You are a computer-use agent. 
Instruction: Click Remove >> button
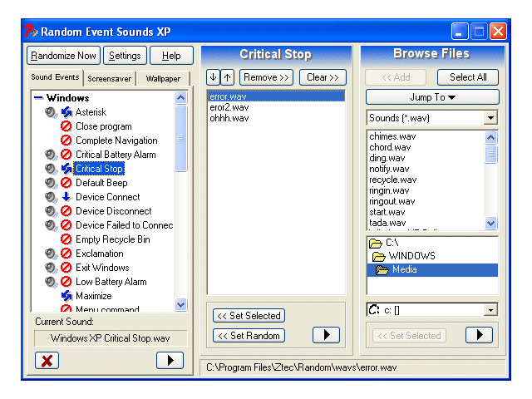pyautogui.click(x=266, y=77)
